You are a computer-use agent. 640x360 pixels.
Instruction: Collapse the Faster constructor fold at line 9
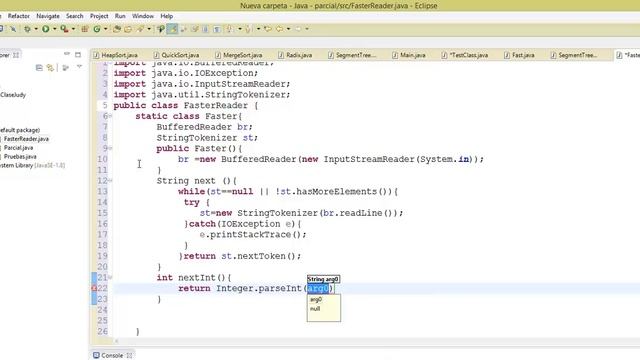(110, 149)
